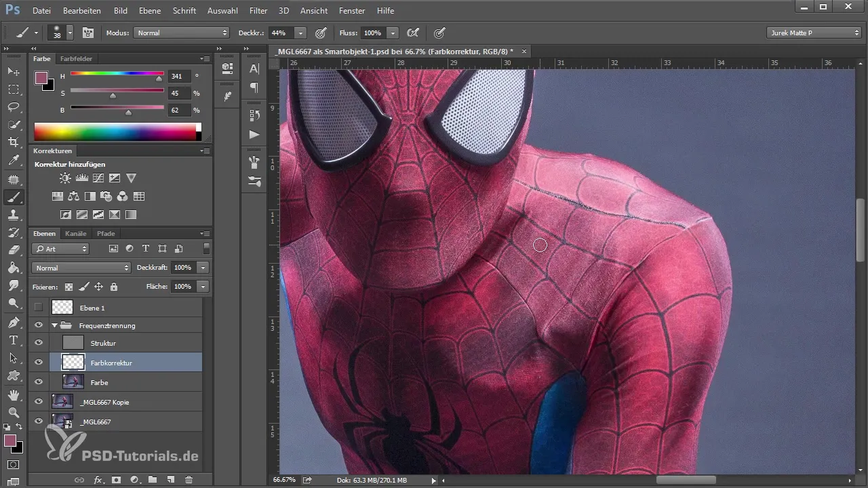The height and width of the screenshot is (488, 868).
Task: Open the Jurek Matte P workspace dropdown
Action: 814,33
